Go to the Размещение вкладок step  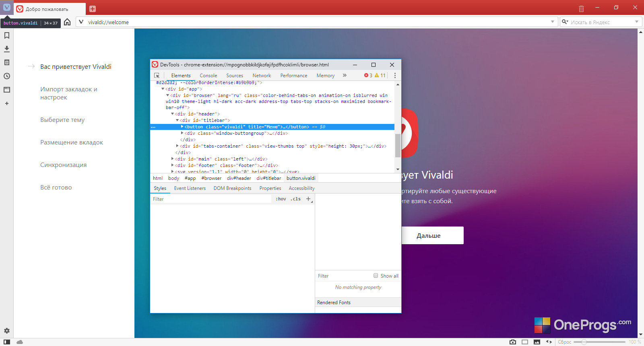(72, 142)
